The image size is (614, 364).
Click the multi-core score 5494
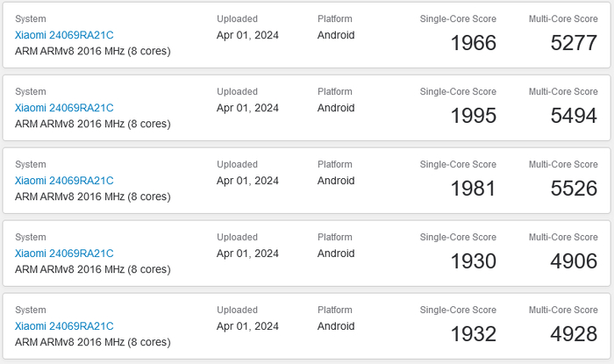pos(574,116)
